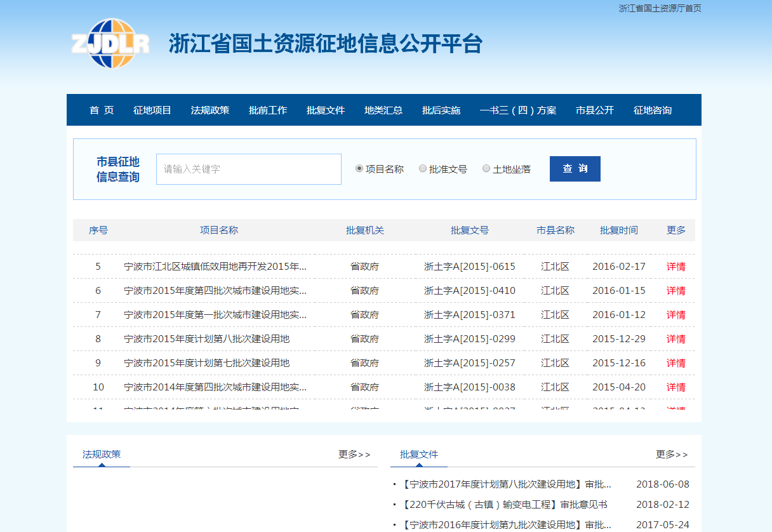Viewport: 772px width, 532px height.
Task: Click the 更多 table column header
Action: (x=675, y=230)
